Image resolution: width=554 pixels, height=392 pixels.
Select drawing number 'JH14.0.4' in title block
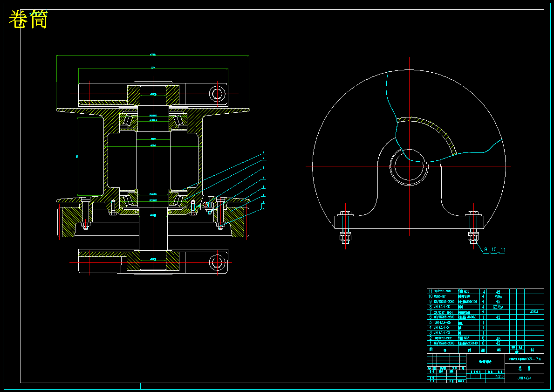[x=525, y=378]
